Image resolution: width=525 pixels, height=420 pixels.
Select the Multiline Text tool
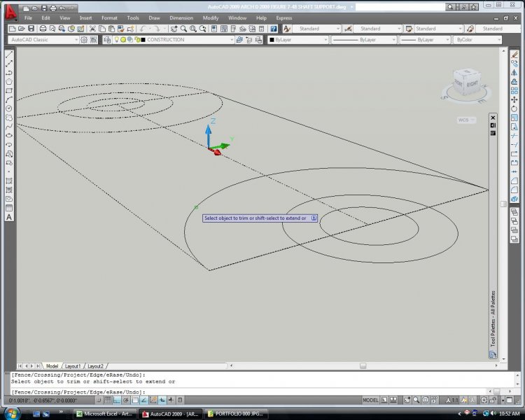9,217
